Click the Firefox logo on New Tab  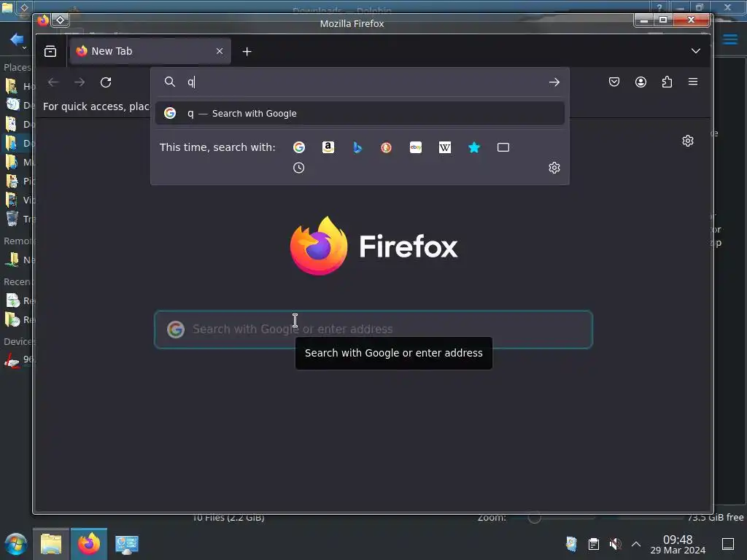coord(374,246)
